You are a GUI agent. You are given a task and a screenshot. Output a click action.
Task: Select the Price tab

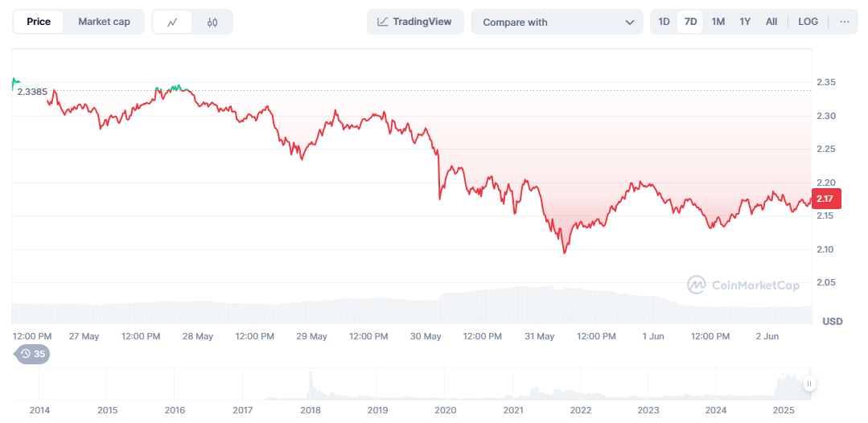tap(39, 22)
